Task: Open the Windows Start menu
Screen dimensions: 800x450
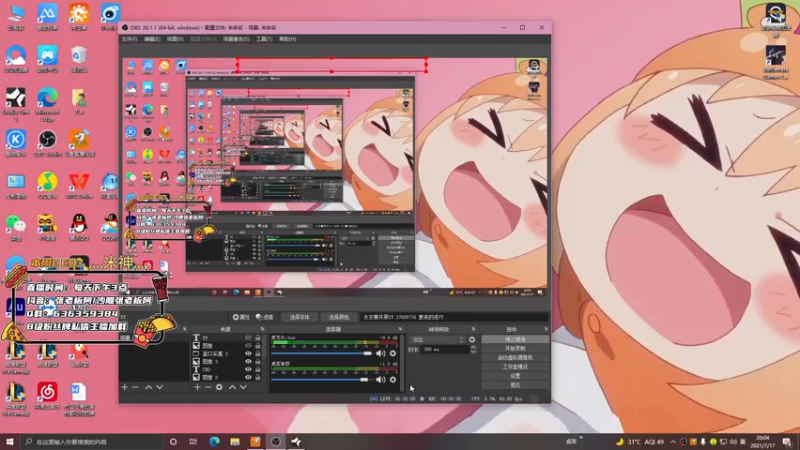Action: pyautogui.click(x=9, y=441)
